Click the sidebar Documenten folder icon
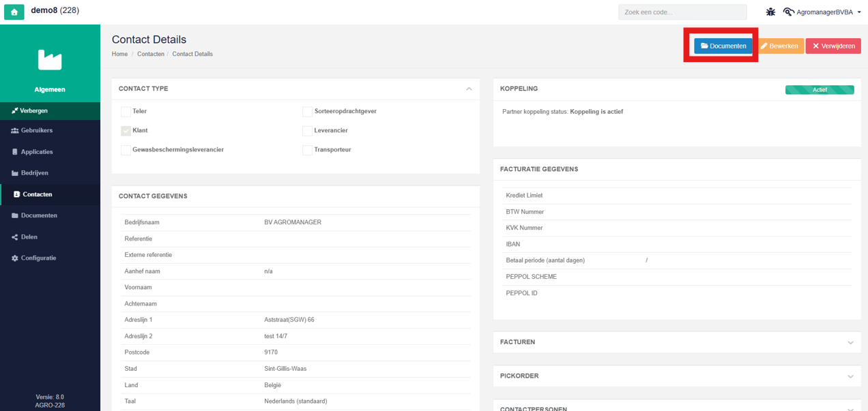868x411 pixels. click(14, 215)
